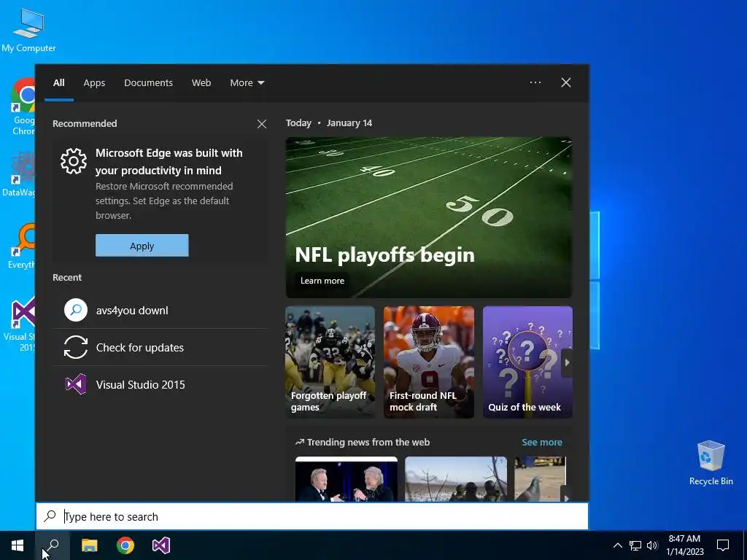
Task: Open Check for updates recent item
Action: 160,347
